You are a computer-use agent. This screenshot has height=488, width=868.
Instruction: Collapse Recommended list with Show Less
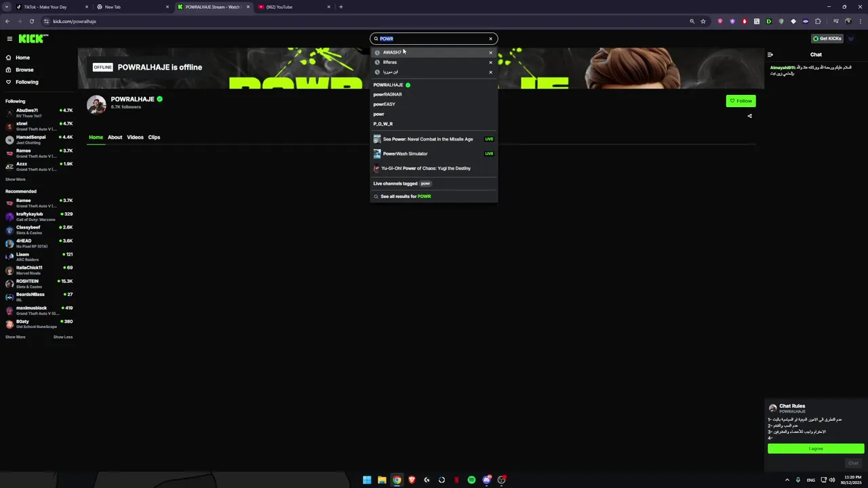tap(63, 337)
